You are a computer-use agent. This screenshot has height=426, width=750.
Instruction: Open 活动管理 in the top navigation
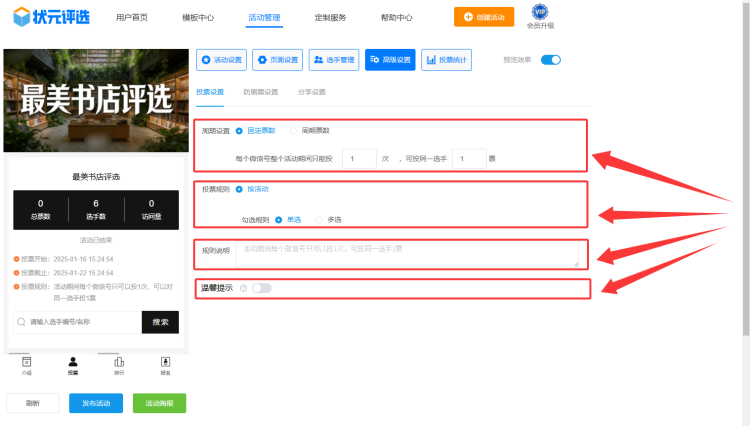coord(264,18)
